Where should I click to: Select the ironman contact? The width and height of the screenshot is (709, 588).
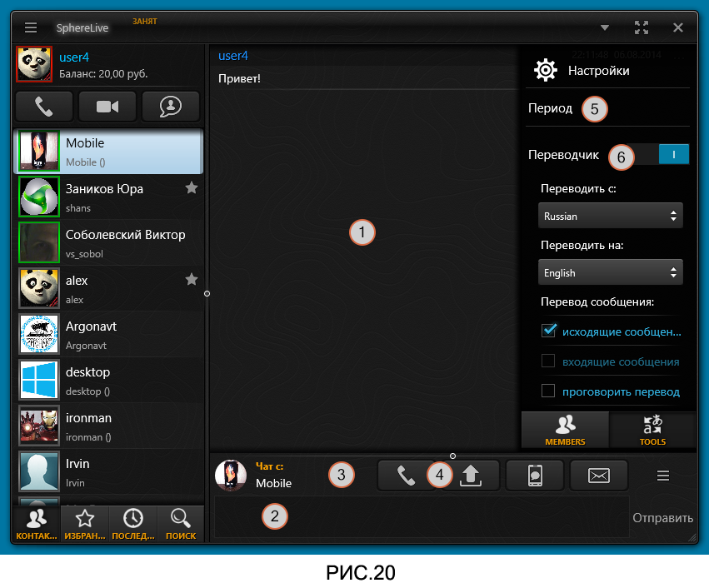tap(108, 426)
